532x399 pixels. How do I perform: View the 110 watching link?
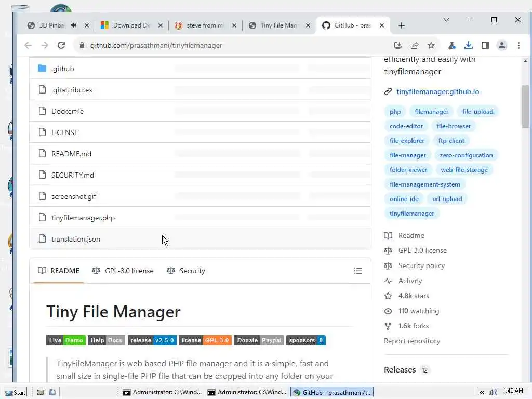(411, 311)
